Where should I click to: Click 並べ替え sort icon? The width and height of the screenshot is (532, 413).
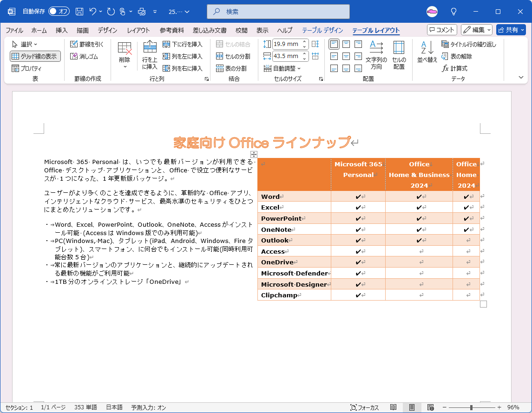click(427, 52)
